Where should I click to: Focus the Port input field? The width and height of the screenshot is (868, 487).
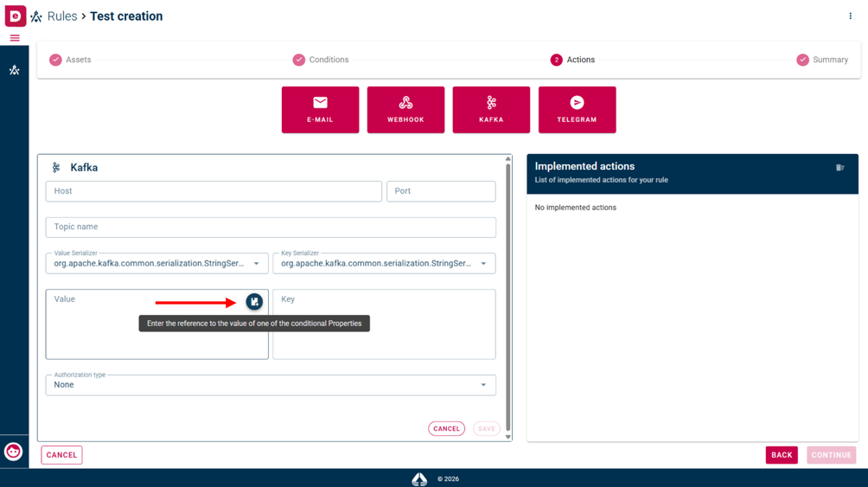[x=441, y=191]
